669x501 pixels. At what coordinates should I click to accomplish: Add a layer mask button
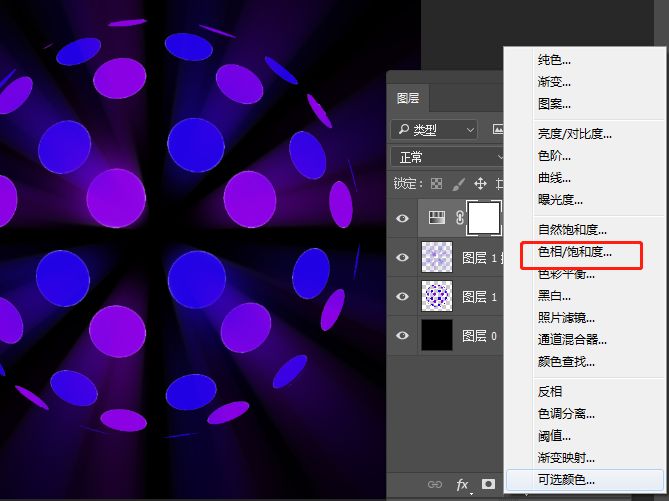point(489,484)
